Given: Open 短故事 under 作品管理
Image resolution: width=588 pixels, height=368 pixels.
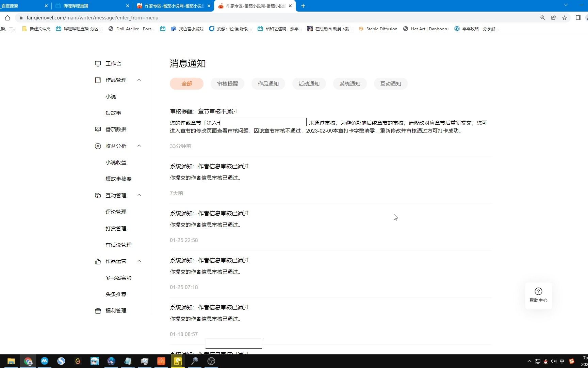Looking at the screenshot, I should tap(113, 113).
